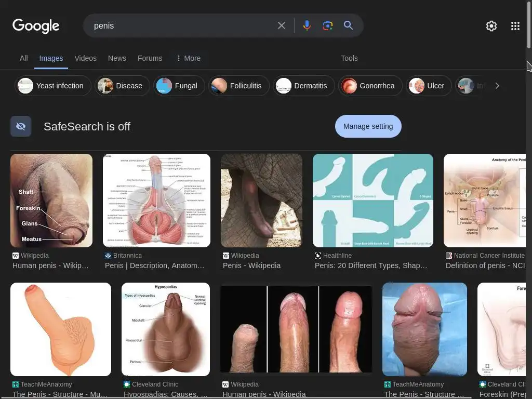Clear the search box with the X icon

point(281,25)
